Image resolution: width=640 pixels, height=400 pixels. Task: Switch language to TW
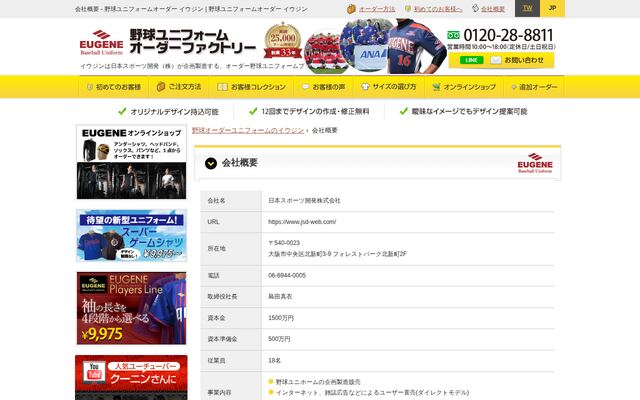click(x=527, y=8)
